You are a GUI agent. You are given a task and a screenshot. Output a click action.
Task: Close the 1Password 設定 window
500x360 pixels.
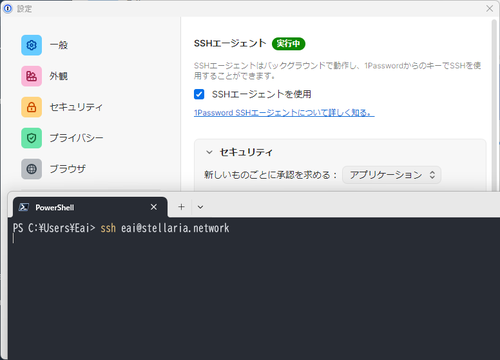[x=489, y=9]
